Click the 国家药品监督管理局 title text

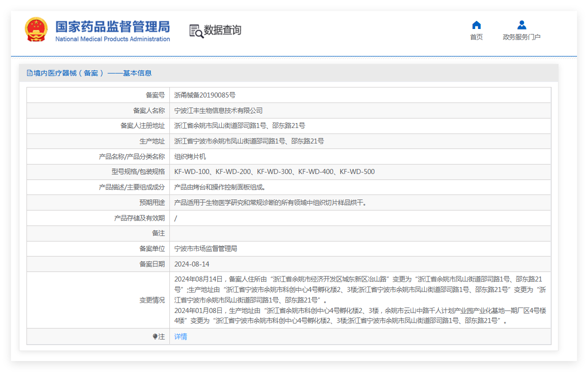click(112, 26)
